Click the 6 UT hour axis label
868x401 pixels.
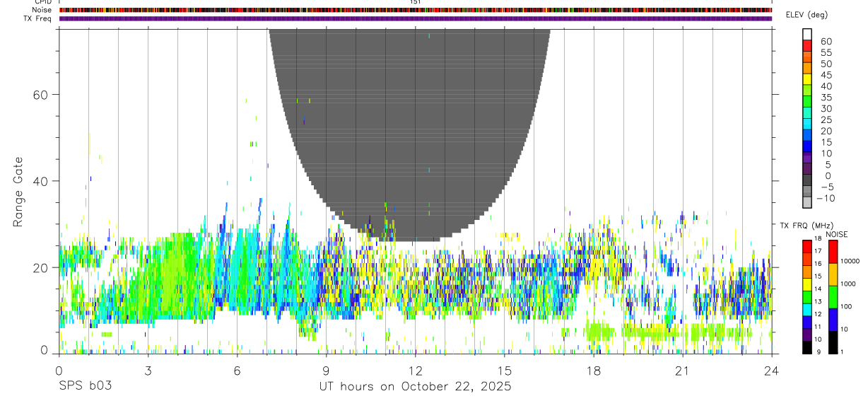pos(237,370)
